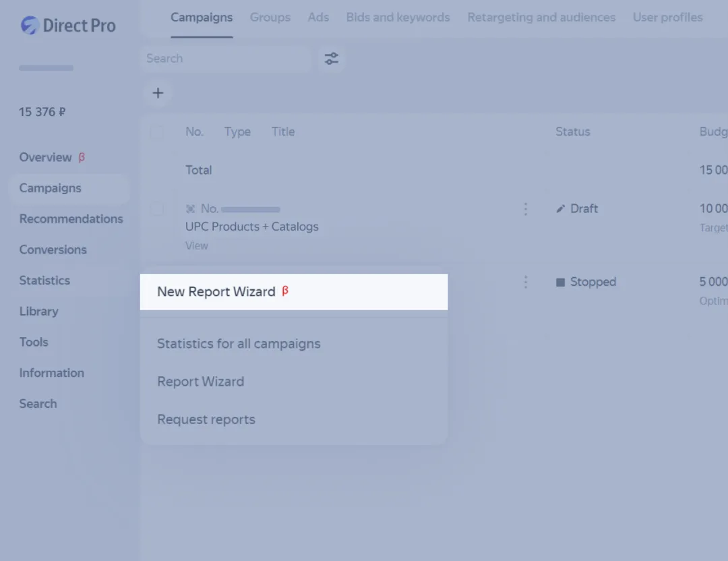Toggle the select-all checkbox in table header
This screenshot has width=728, height=561.
point(157,132)
